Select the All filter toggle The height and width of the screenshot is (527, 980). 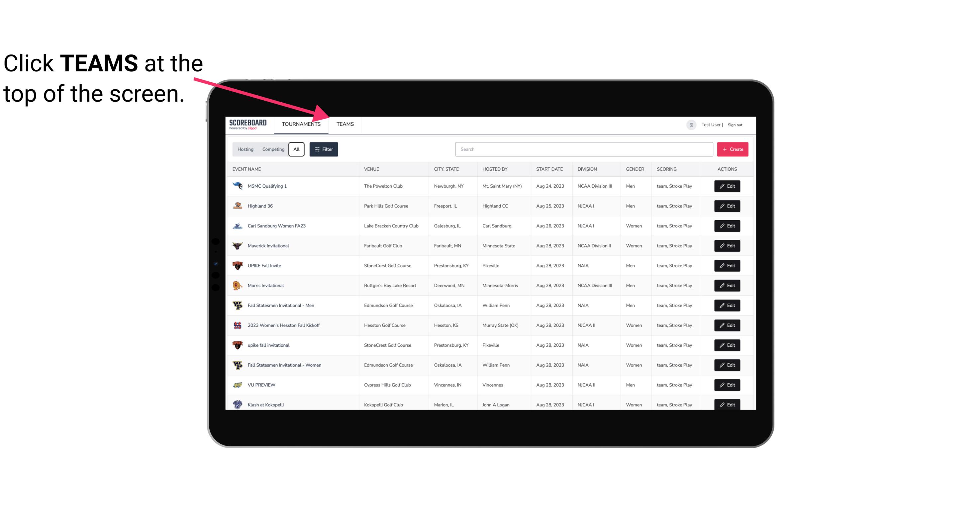tap(297, 149)
